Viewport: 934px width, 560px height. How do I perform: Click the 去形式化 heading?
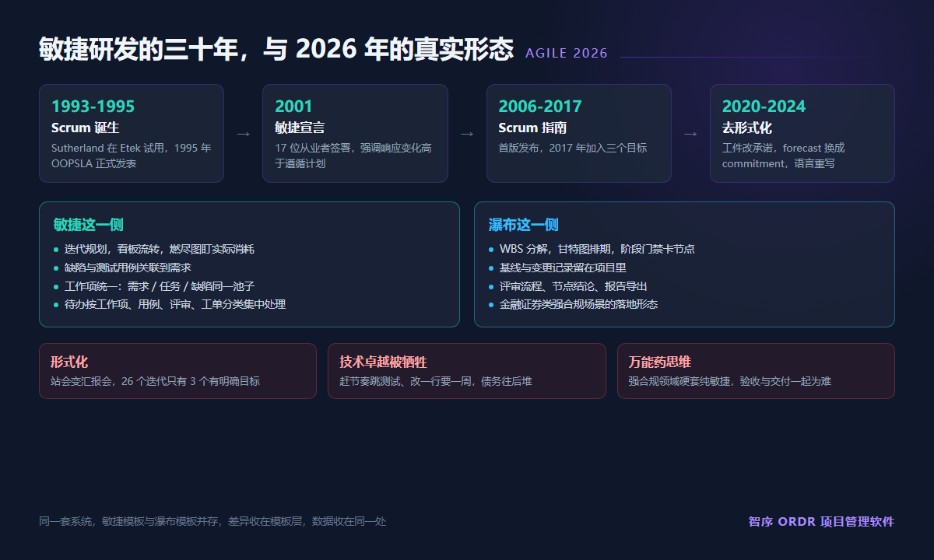(747, 128)
